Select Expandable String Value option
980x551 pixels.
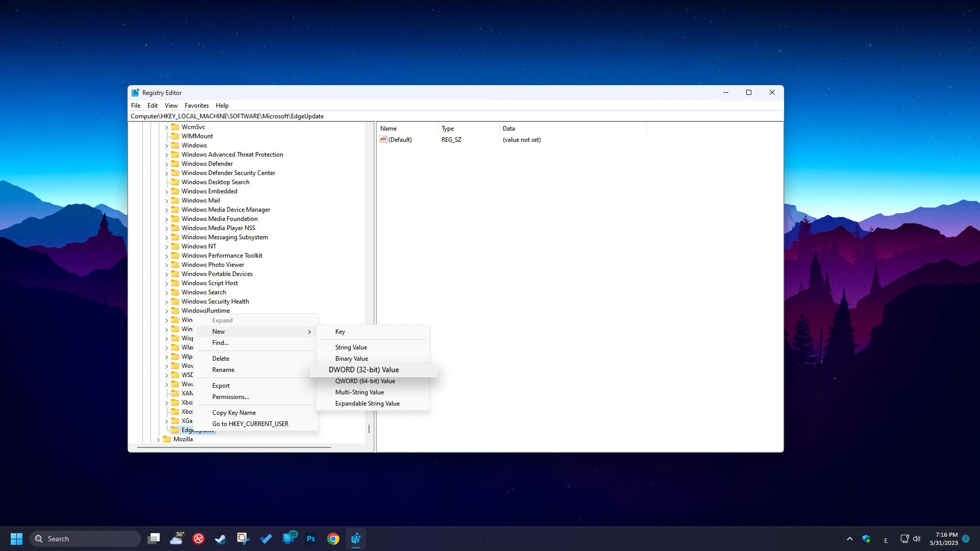point(373,404)
